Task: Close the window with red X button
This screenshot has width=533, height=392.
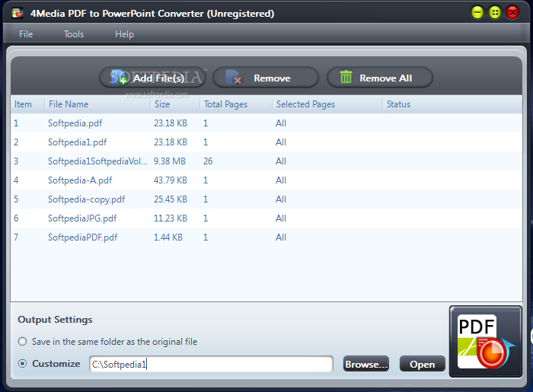Action: tap(512, 13)
